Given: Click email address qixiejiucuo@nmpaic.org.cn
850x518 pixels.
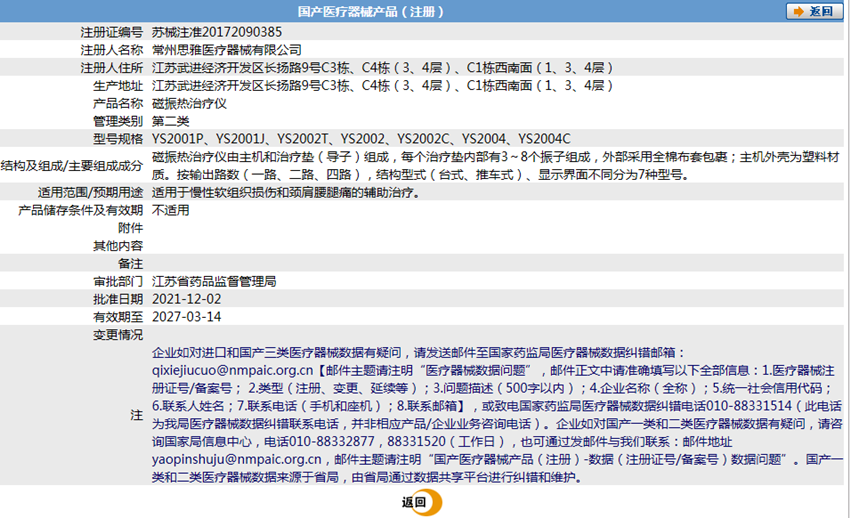Looking at the screenshot, I should point(233,371).
